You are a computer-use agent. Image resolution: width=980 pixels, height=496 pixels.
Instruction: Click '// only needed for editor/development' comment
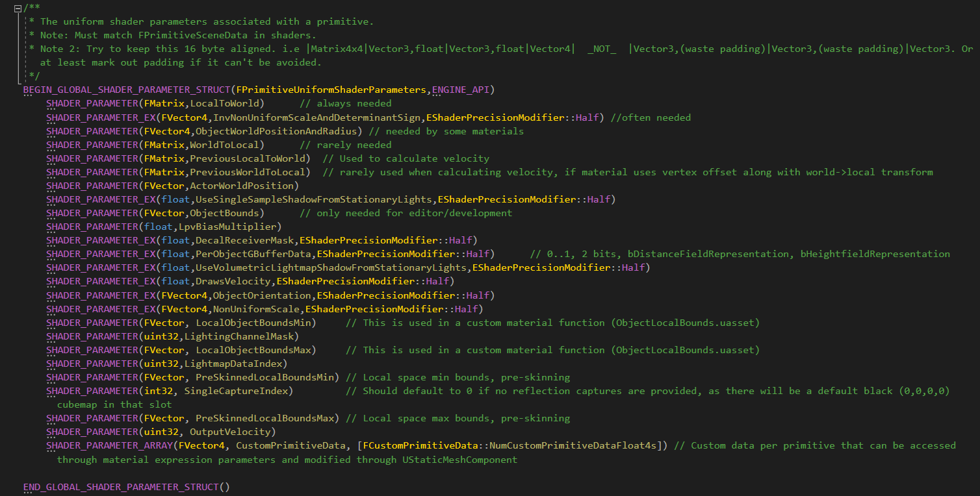coord(406,213)
